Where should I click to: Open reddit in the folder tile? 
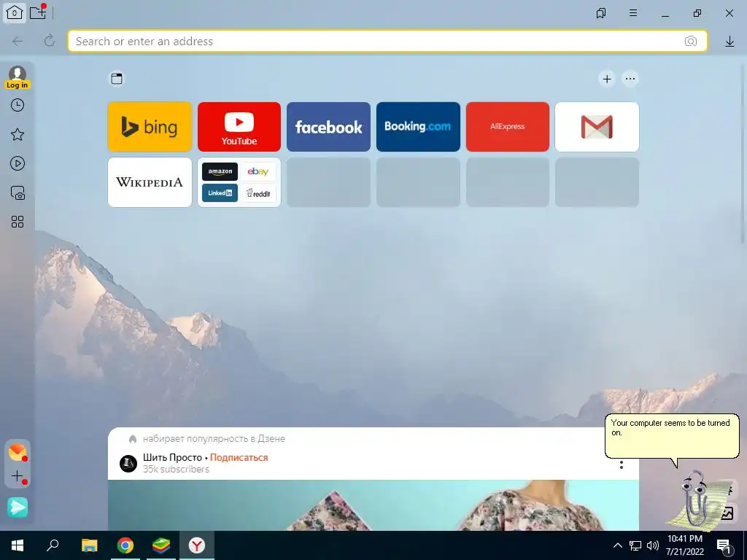point(258,192)
